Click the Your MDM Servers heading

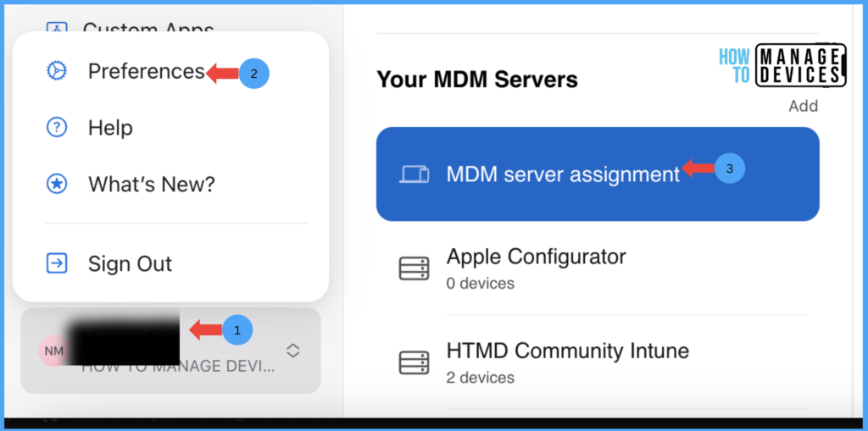tap(477, 80)
